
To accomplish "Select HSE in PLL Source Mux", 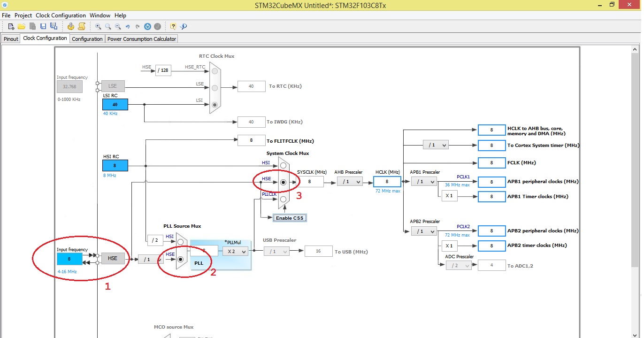I will point(180,259).
